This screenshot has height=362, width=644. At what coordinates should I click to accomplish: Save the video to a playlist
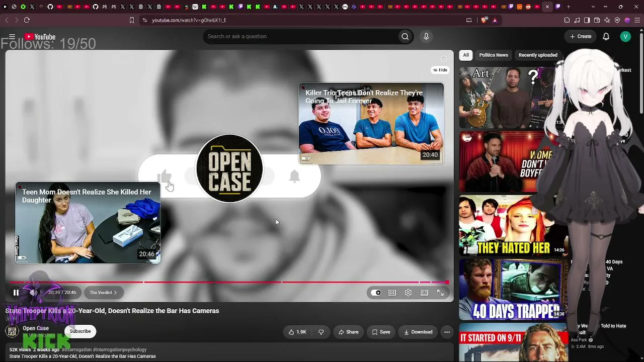click(381, 332)
